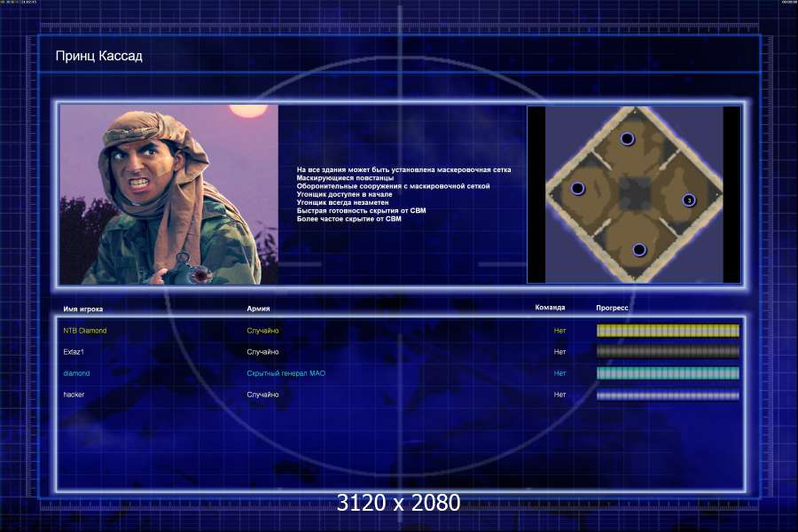Click the 'Прогресс' column header

pyautogui.click(x=612, y=308)
